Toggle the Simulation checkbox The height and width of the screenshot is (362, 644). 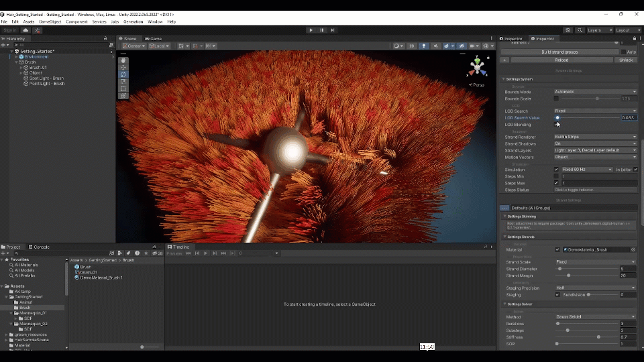[x=556, y=170]
